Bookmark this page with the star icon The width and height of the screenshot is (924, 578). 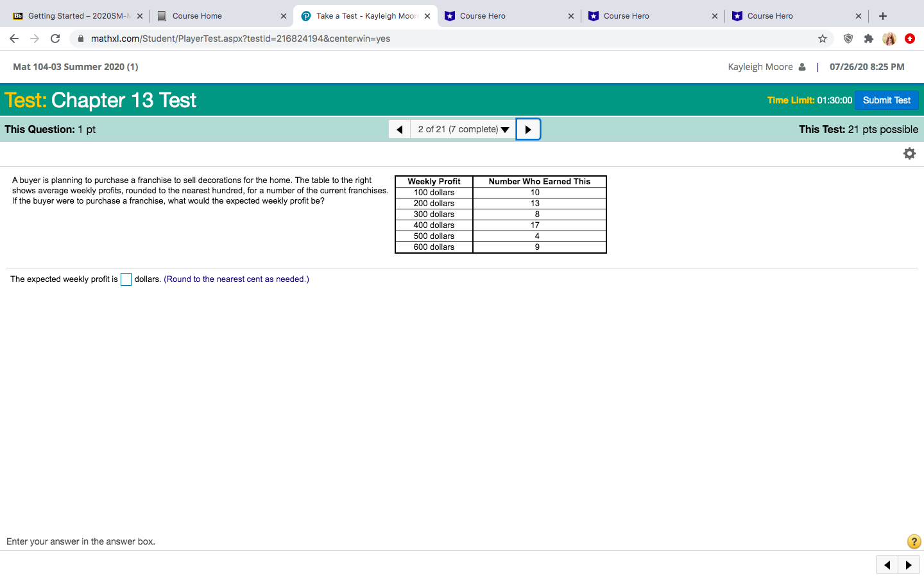[x=823, y=39]
